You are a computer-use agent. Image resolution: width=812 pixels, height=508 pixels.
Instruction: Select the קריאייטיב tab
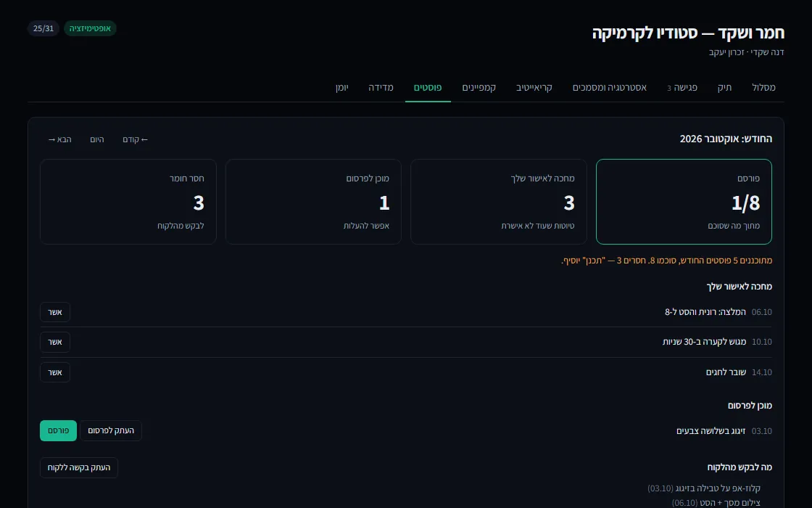(x=534, y=88)
